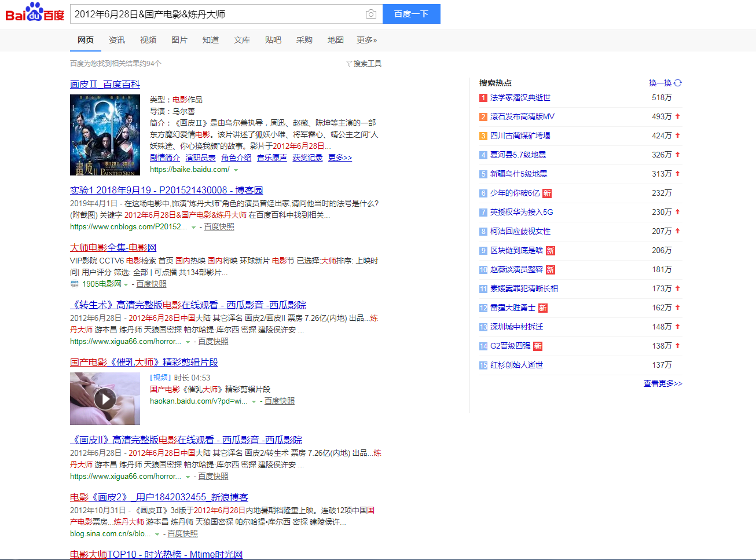Viewport: 756px width, 560px height.
Task: Click 换一换 to refresh hot searches
Action: pos(660,83)
